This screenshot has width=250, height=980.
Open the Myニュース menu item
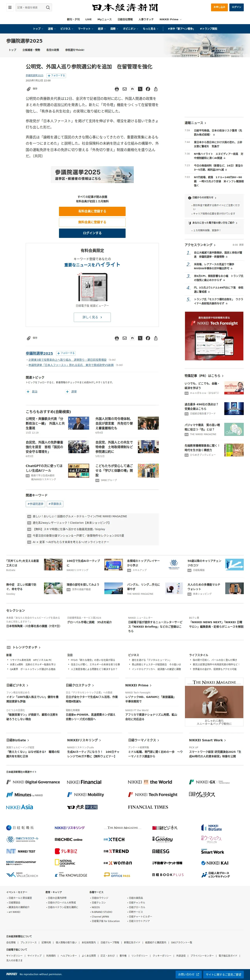tap(105, 19)
